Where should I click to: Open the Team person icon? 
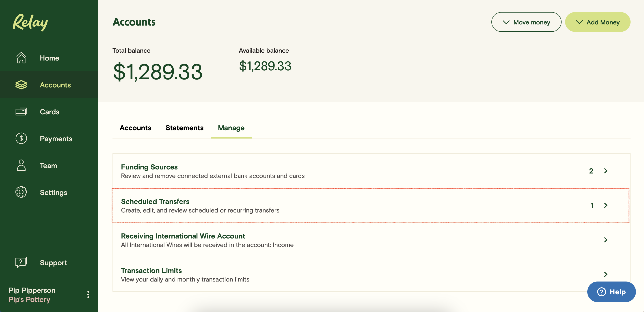[21, 165]
